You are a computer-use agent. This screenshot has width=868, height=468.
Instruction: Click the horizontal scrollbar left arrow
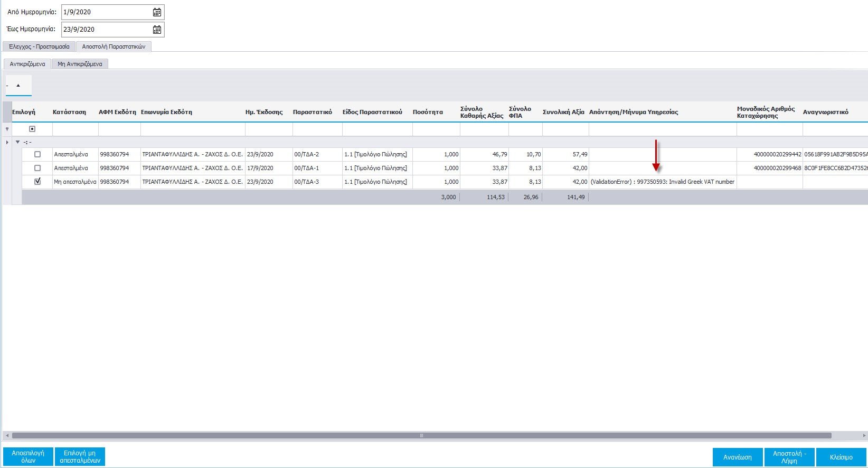[x=7, y=436]
